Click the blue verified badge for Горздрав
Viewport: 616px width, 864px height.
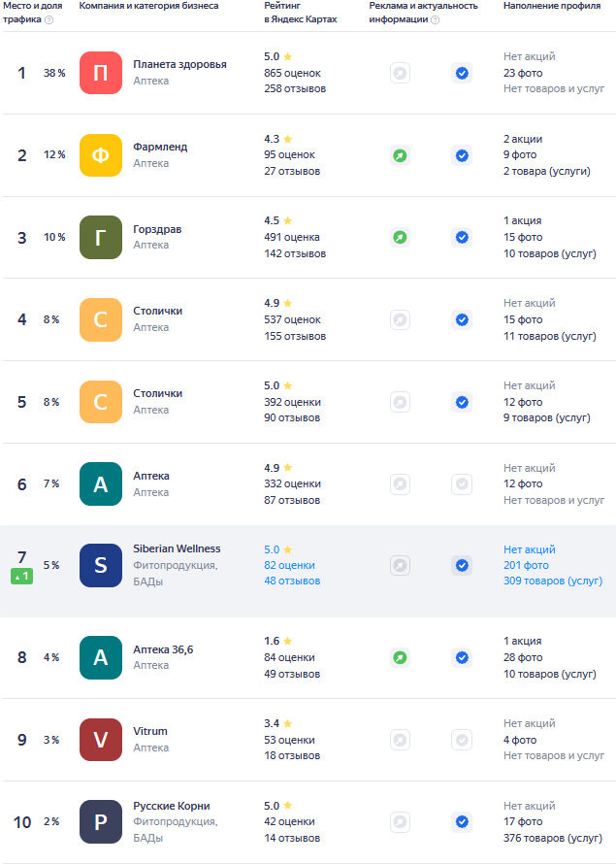[462, 238]
